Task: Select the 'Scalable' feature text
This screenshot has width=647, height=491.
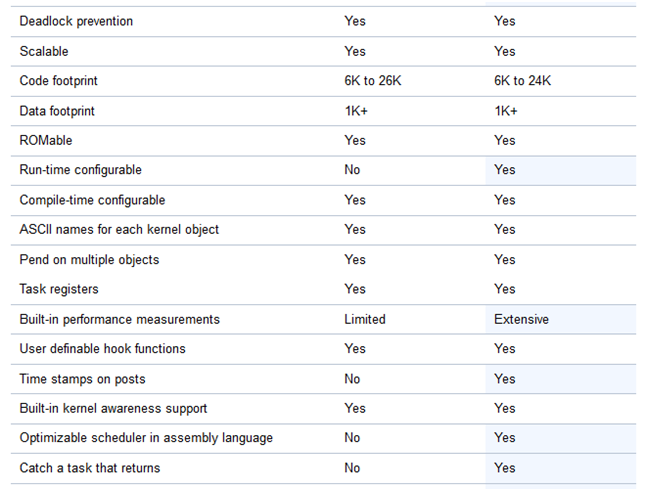Action: [44, 51]
